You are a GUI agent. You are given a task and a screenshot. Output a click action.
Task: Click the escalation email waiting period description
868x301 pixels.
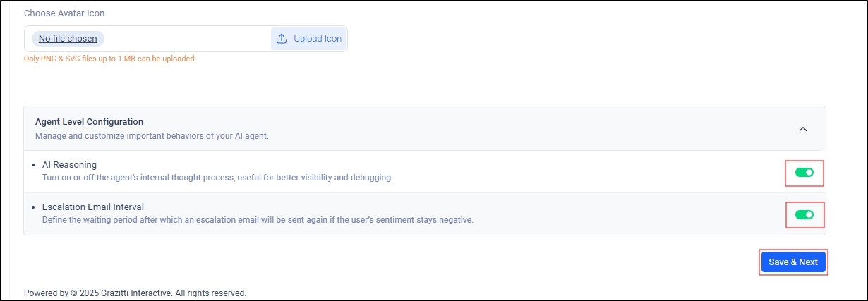[x=258, y=220]
